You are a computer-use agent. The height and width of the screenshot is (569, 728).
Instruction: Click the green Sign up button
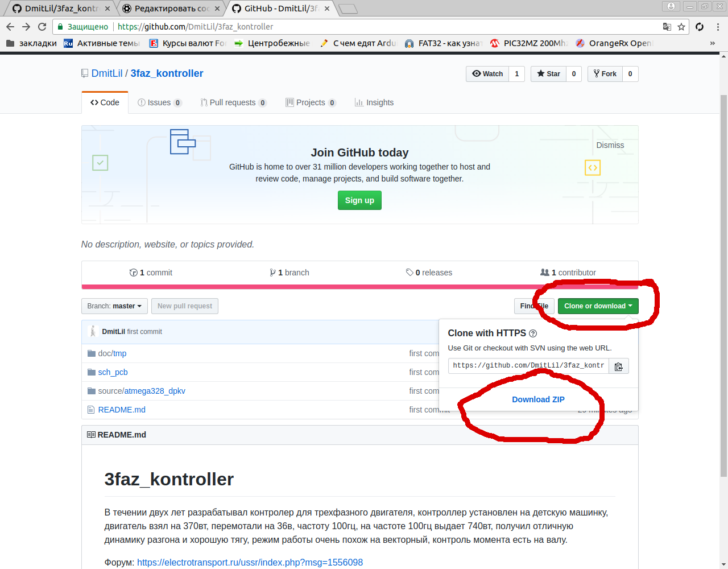359,200
